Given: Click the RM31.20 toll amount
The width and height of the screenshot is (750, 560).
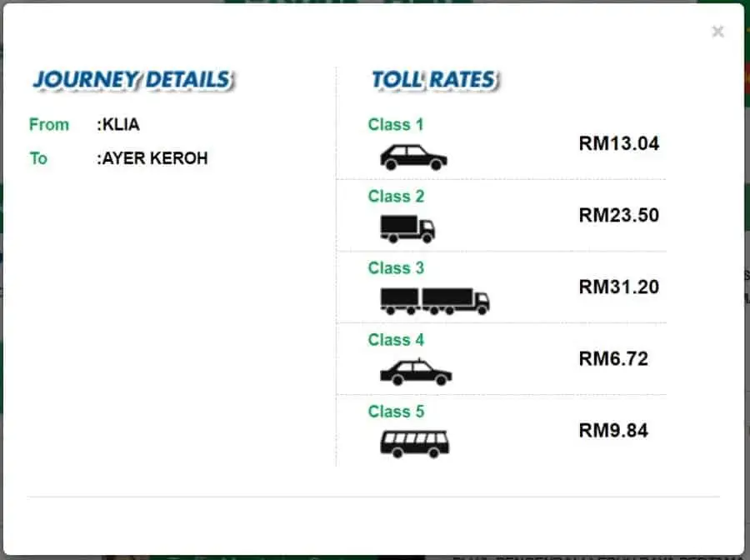Looking at the screenshot, I should [x=619, y=287].
